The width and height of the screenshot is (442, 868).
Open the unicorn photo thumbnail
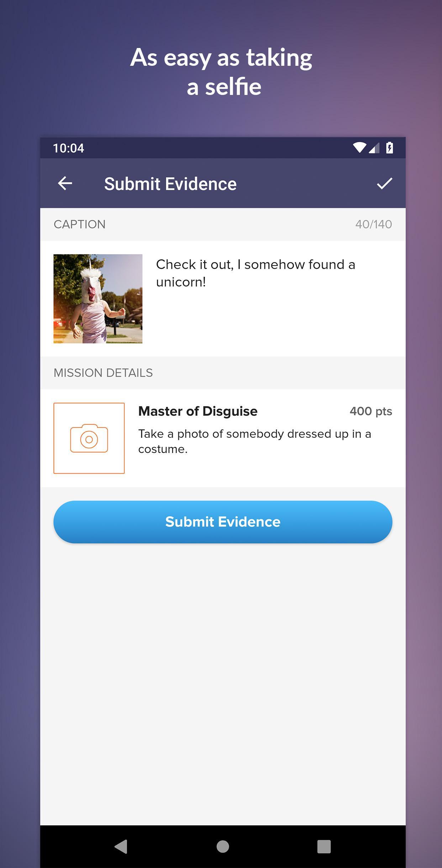click(x=98, y=299)
